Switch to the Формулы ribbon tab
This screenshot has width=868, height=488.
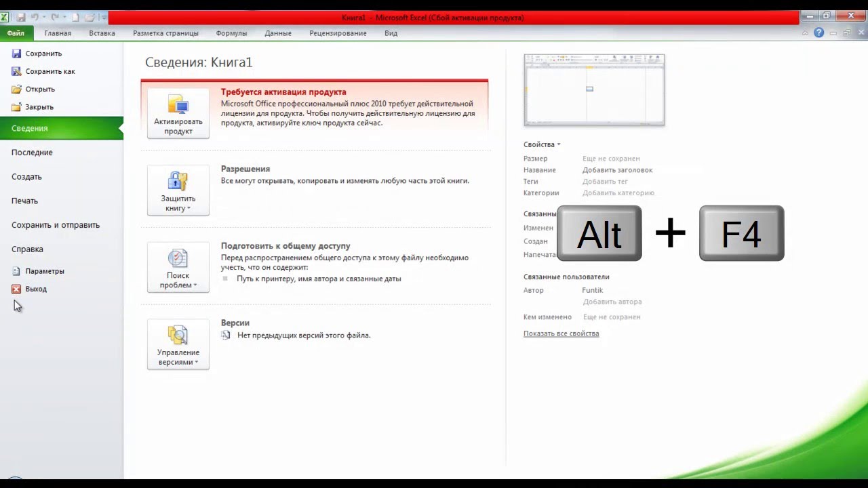pos(231,33)
